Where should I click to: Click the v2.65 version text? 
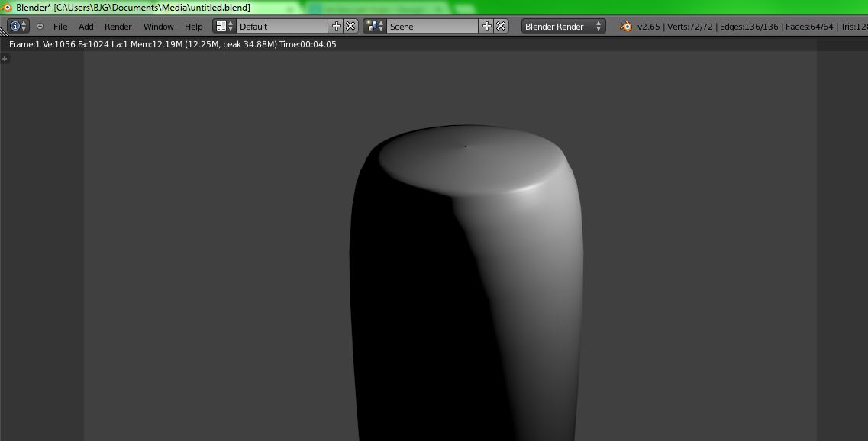(x=649, y=27)
